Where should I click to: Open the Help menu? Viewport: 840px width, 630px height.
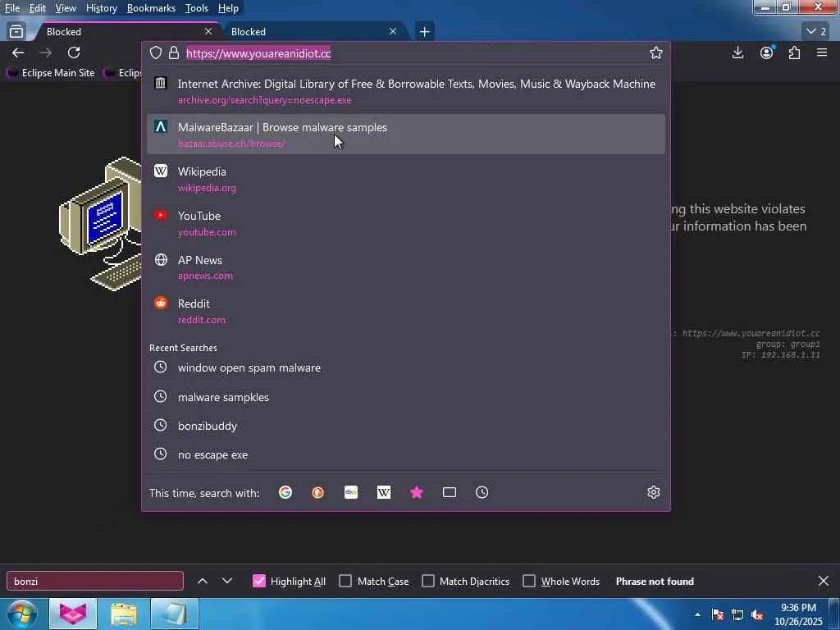(228, 8)
